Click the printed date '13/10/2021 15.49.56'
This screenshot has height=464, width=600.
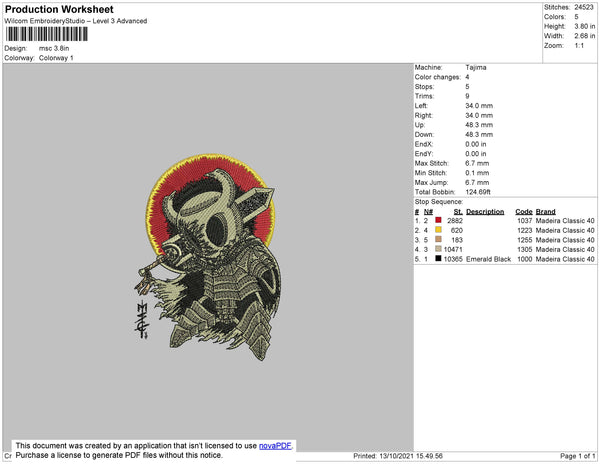click(411, 456)
